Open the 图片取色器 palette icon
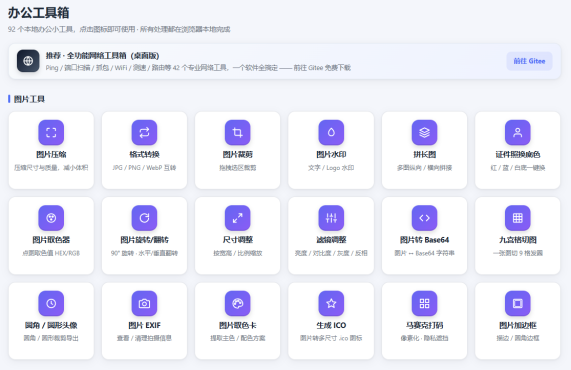The width and height of the screenshot is (571, 370). [x=51, y=218]
